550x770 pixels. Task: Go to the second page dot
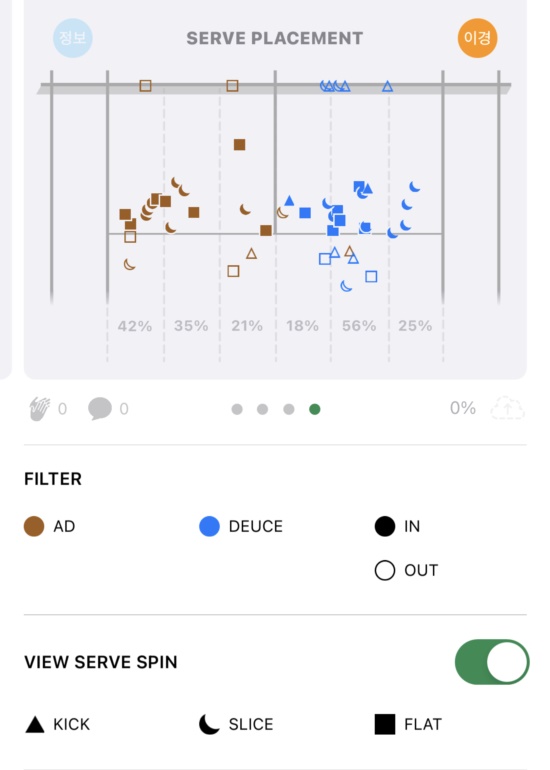263,409
